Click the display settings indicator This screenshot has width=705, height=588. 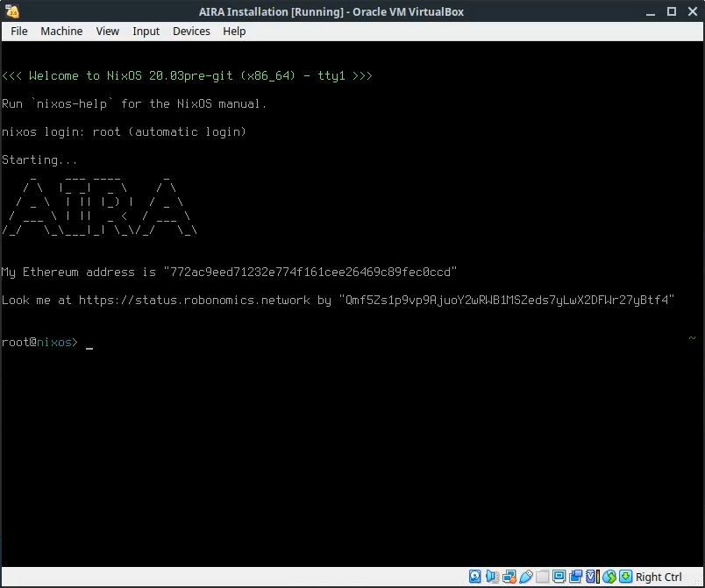coord(559,577)
